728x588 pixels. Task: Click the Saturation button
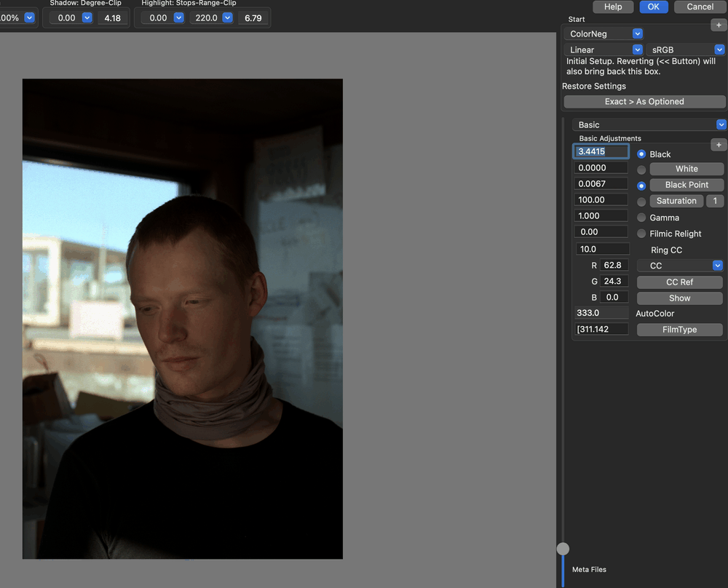point(676,201)
